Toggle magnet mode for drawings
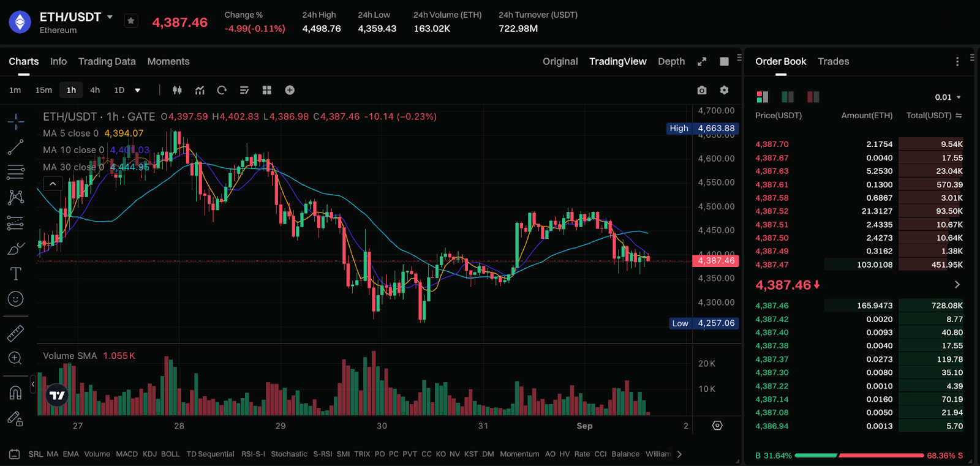980x466 pixels. point(16,393)
